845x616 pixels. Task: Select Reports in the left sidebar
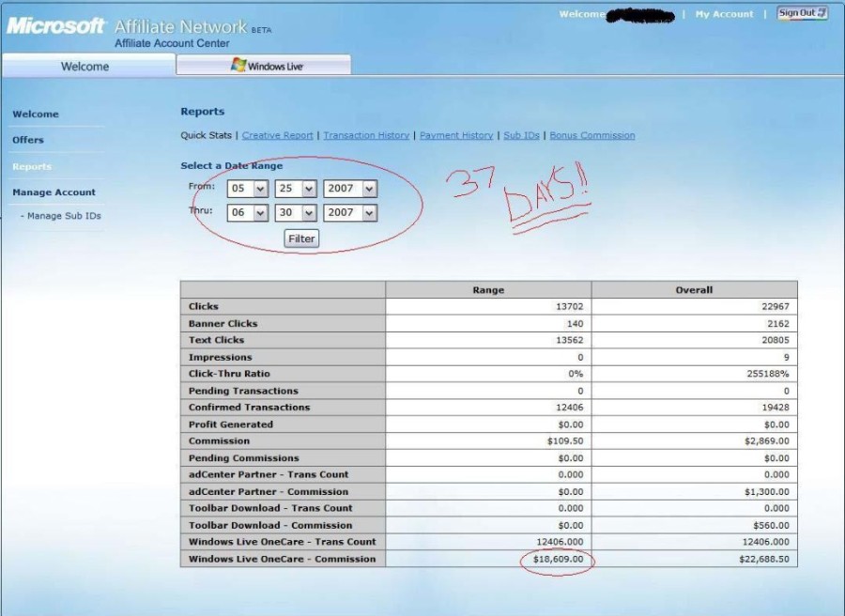point(32,166)
